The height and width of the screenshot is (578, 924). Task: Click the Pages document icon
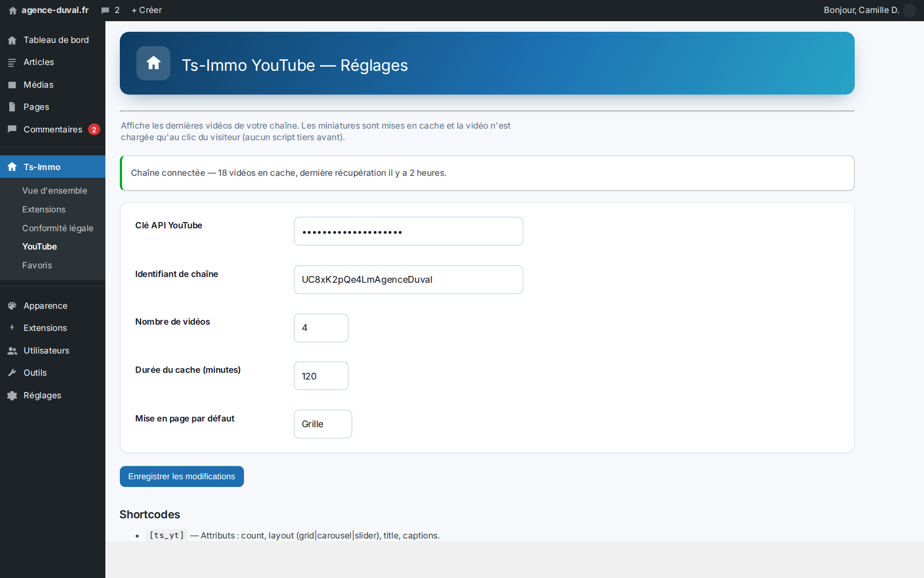pyautogui.click(x=12, y=107)
